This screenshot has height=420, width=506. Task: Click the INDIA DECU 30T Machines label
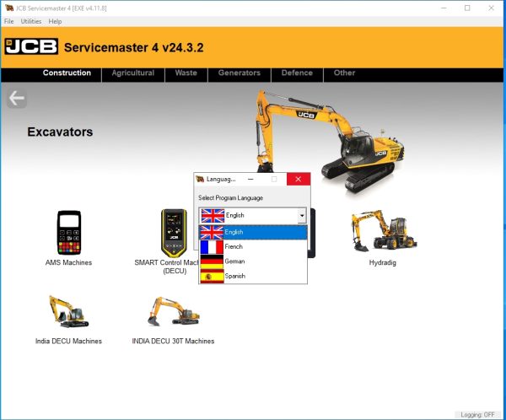tap(173, 342)
